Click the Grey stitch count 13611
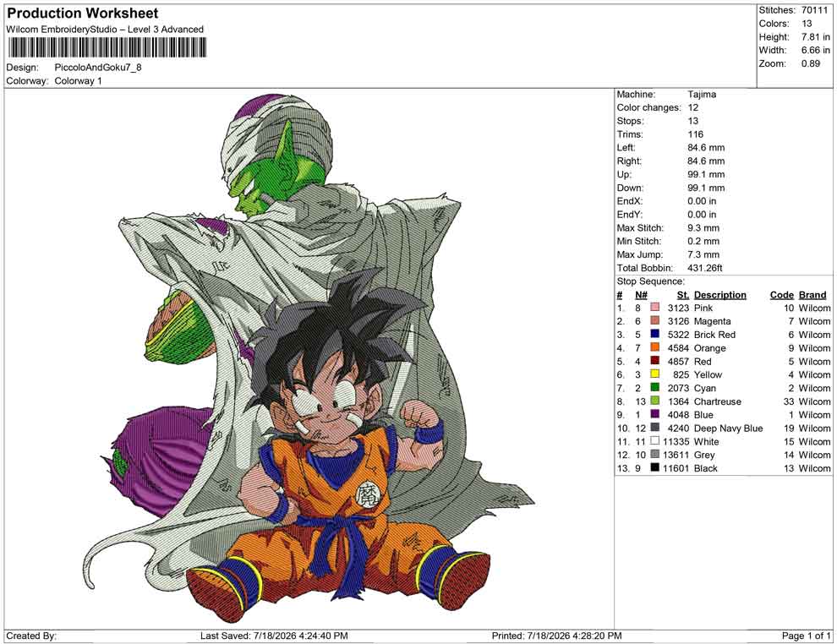837x644 pixels. [x=676, y=455]
